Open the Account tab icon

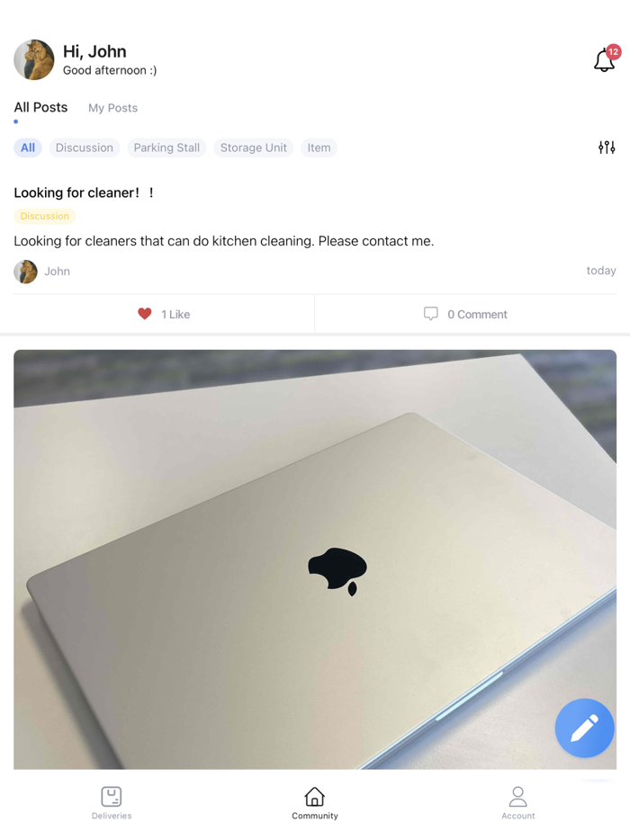pos(517,797)
